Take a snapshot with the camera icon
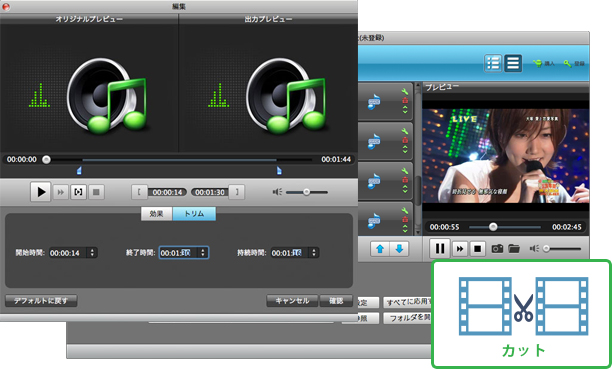This screenshot has width=612, height=369. coord(497,249)
